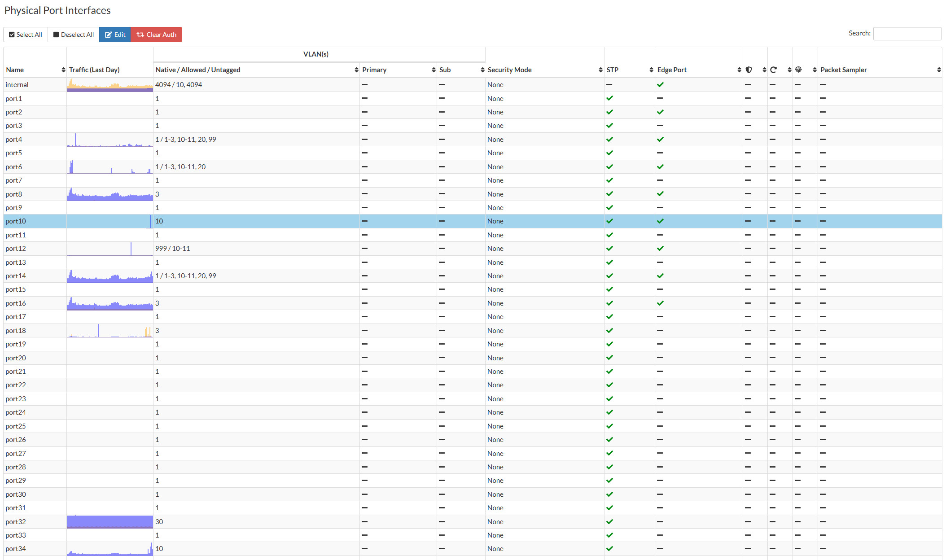Click the refresh arrow column header icon

tap(773, 70)
